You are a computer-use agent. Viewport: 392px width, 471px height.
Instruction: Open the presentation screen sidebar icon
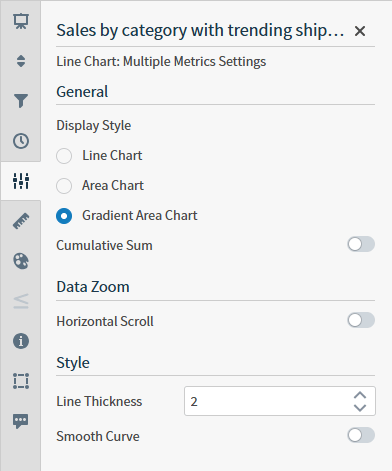click(21, 21)
